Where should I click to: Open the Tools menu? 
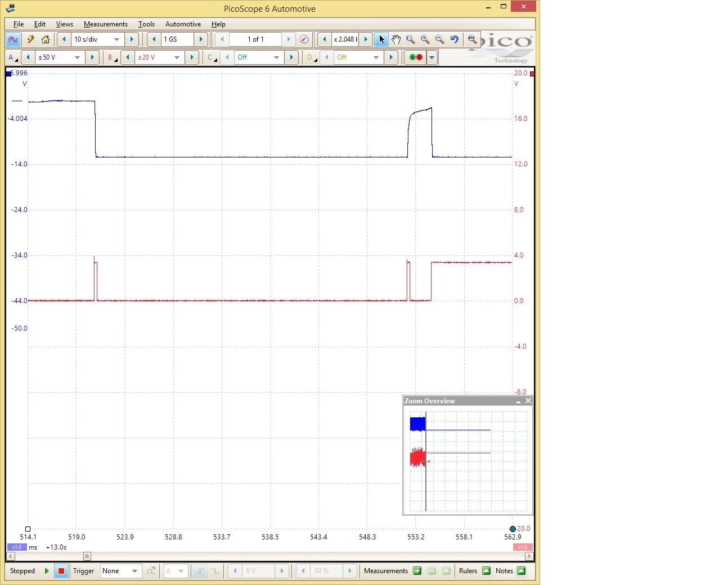pyautogui.click(x=146, y=24)
